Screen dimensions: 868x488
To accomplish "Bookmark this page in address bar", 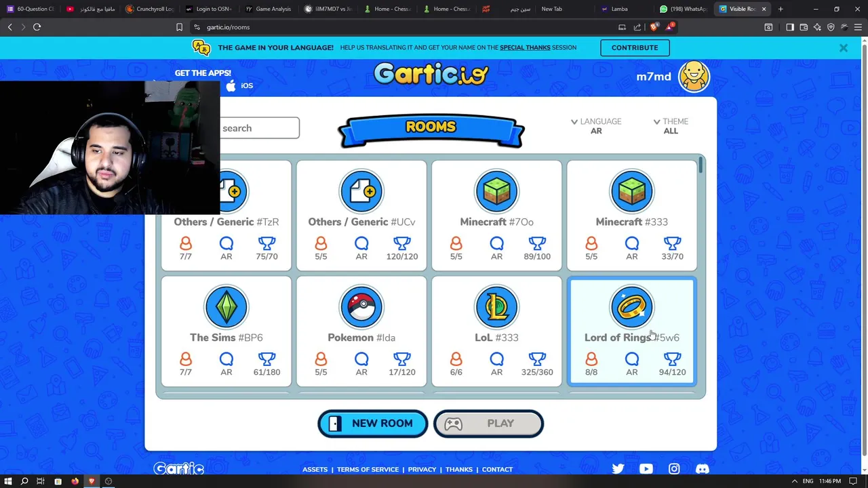I will [179, 27].
